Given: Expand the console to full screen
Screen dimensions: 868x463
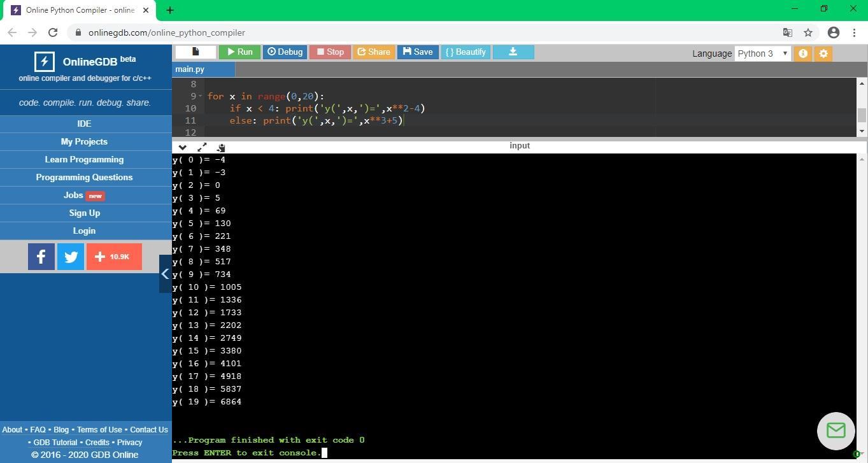Looking at the screenshot, I should (x=202, y=147).
